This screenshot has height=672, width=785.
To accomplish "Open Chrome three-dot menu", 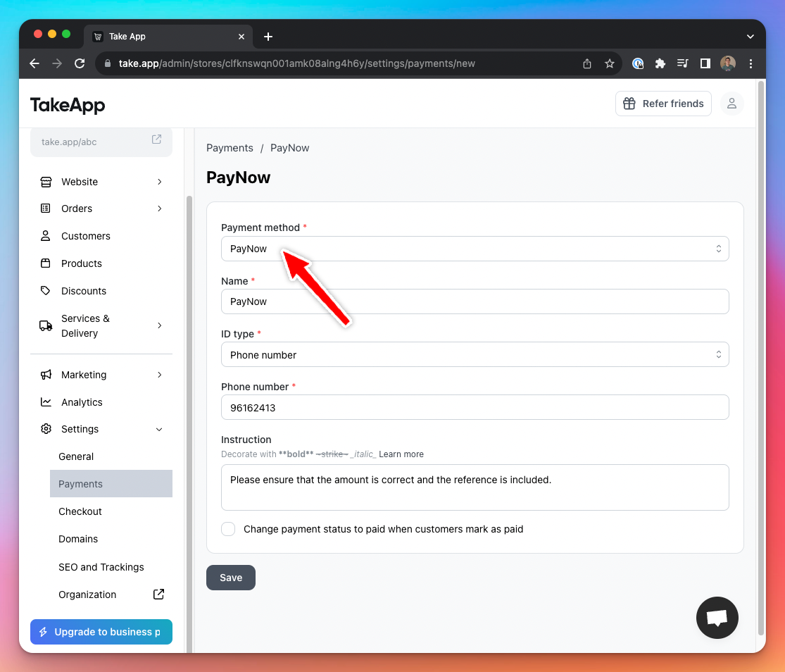I will click(751, 63).
